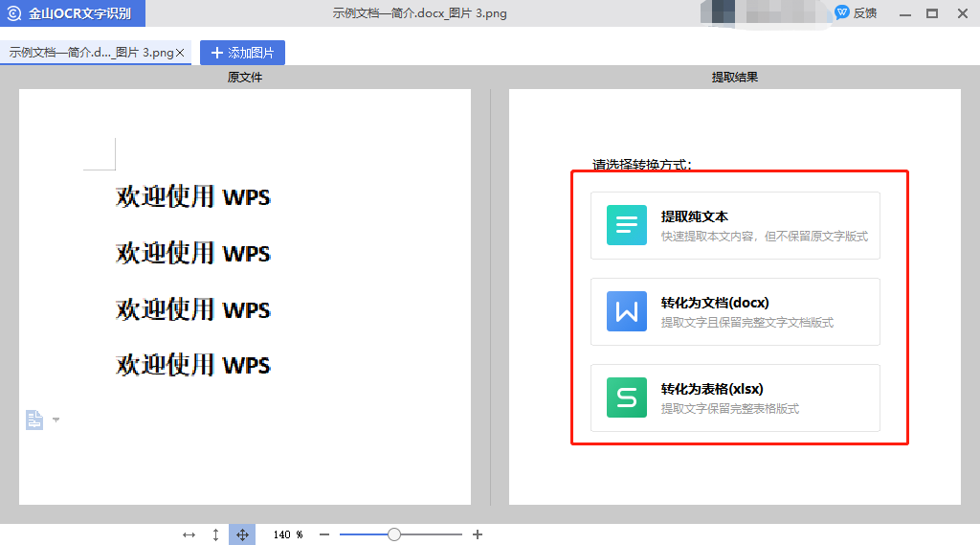
Task: Select the 示例文档 图片 3.png tab
Action: coord(91,53)
